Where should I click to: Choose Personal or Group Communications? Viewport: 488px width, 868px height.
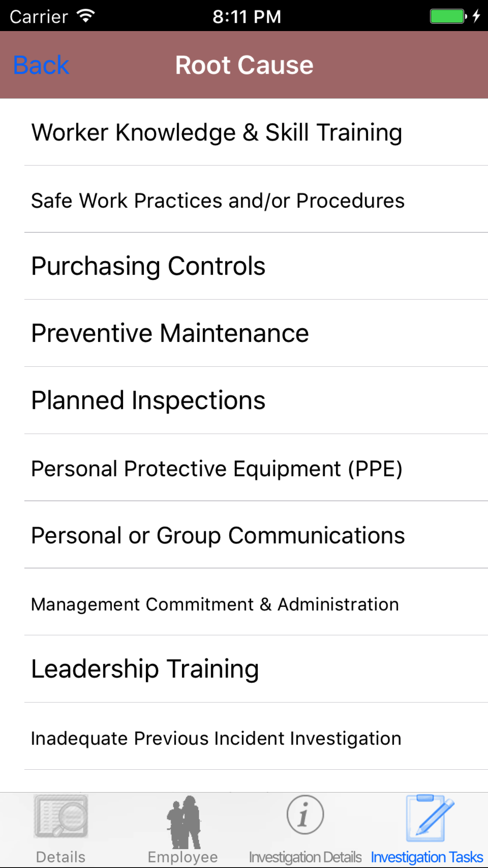[218, 535]
